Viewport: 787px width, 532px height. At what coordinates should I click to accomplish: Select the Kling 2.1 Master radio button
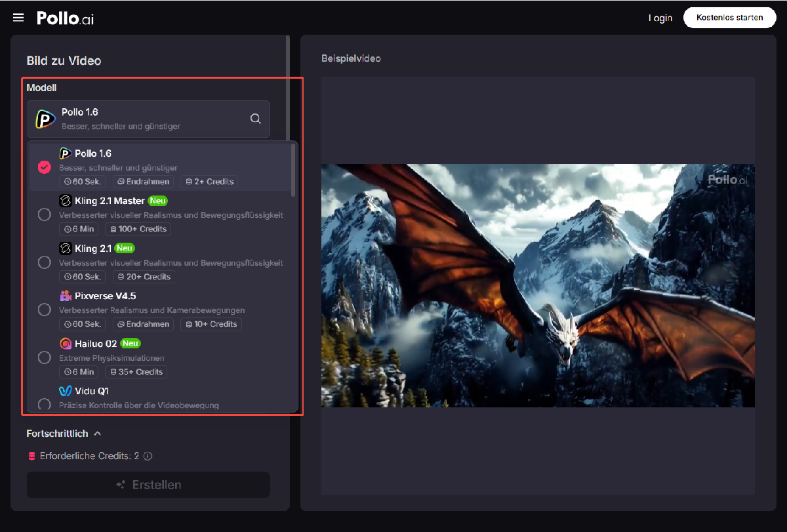tap(45, 215)
